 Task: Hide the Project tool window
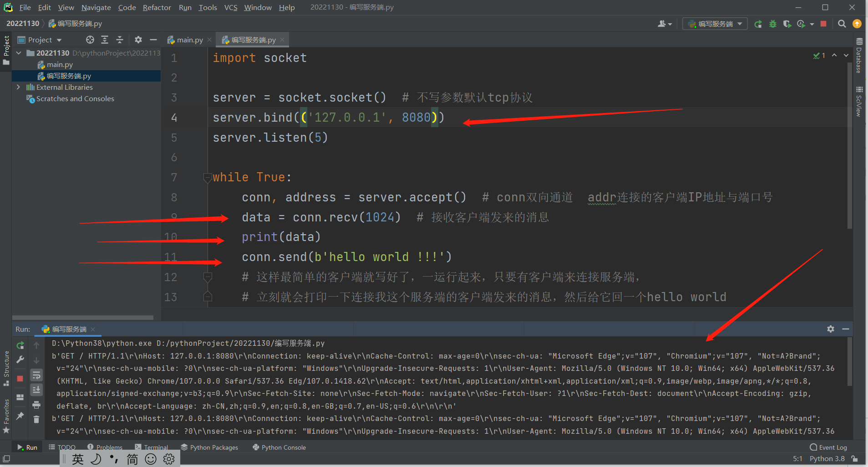tap(153, 40)
